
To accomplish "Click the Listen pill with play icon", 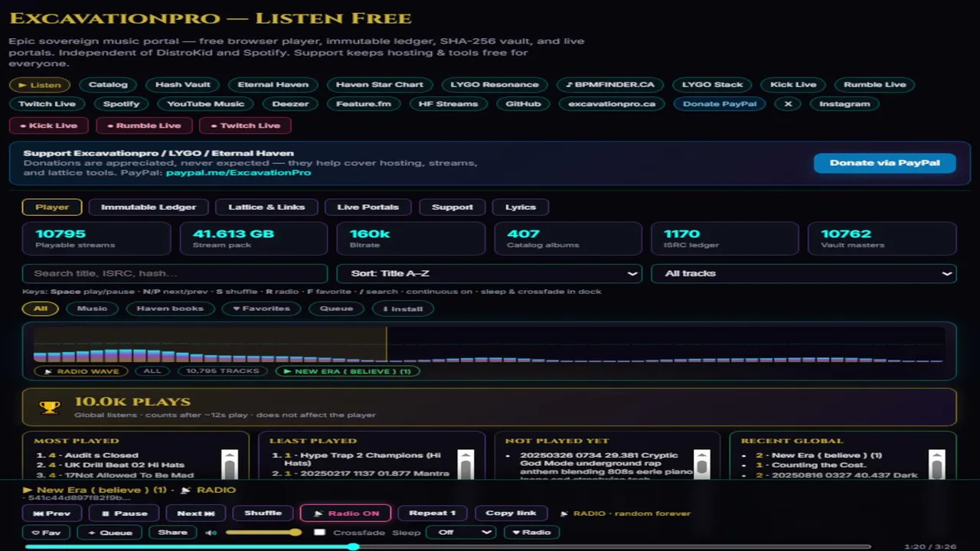I will click(40, 85).
